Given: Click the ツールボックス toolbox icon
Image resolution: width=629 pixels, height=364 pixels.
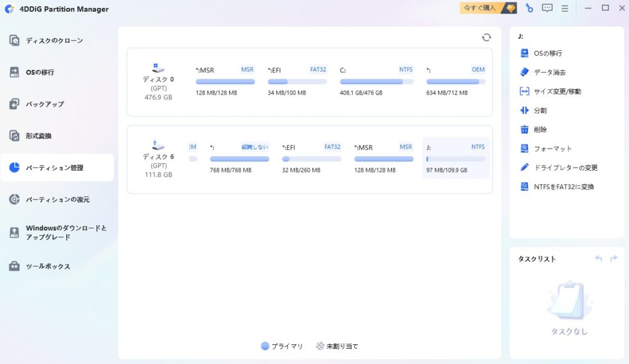Looking at the screenshot, I should pyautogui.click(x=15, y=266).
